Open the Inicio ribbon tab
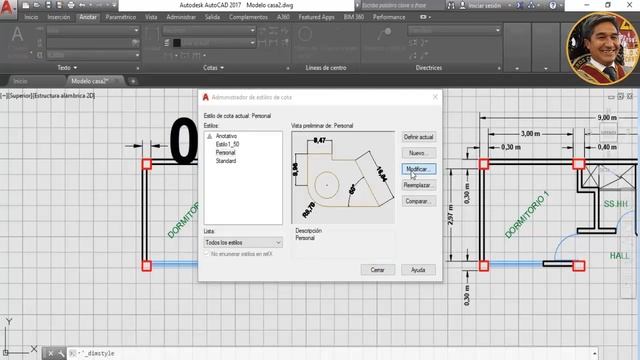 point(31,17)
